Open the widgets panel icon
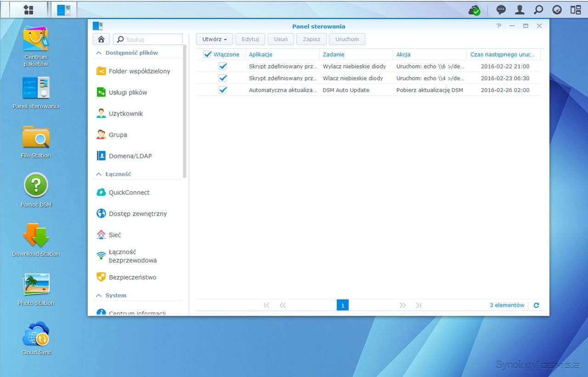The width and height of the screenshot is (588, 377). 557,10
